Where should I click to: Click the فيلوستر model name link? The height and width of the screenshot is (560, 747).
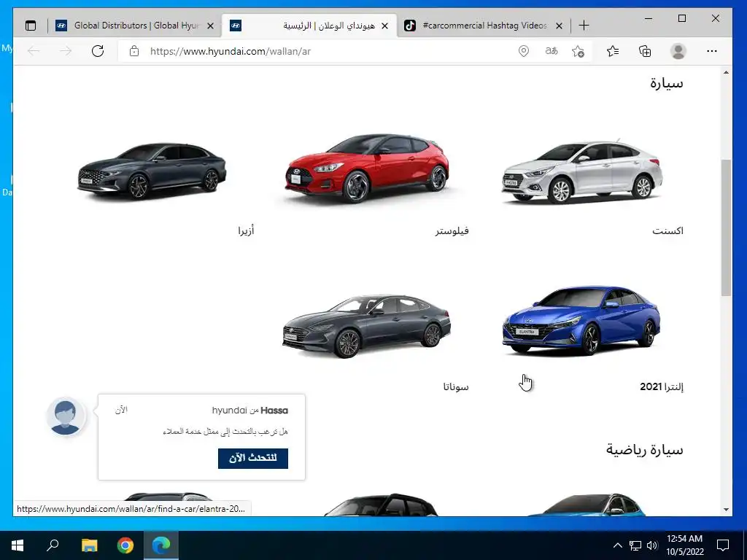452,231
